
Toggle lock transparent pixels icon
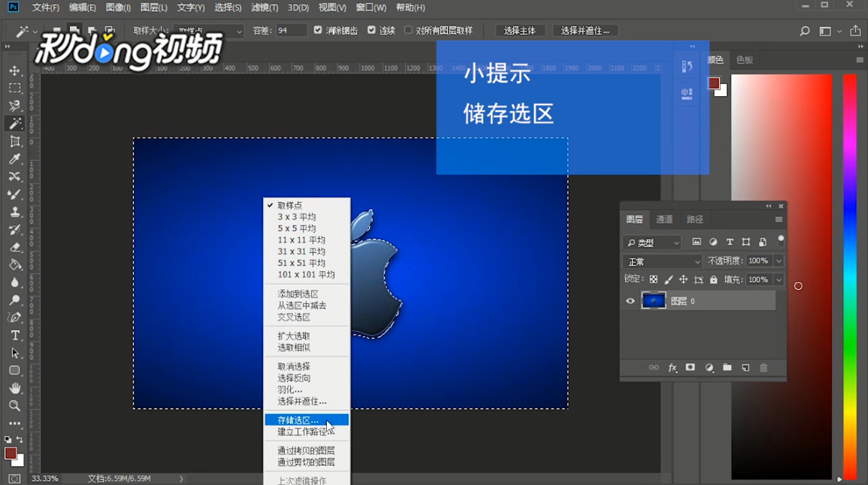point(654,280)
